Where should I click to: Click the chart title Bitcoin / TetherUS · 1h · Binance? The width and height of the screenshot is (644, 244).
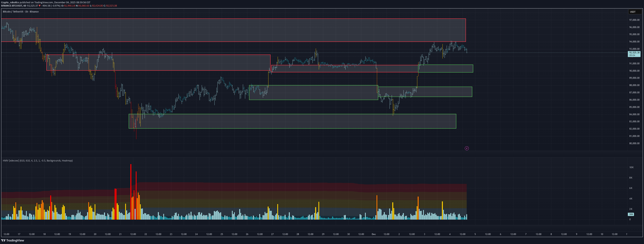tap(21, 12)
